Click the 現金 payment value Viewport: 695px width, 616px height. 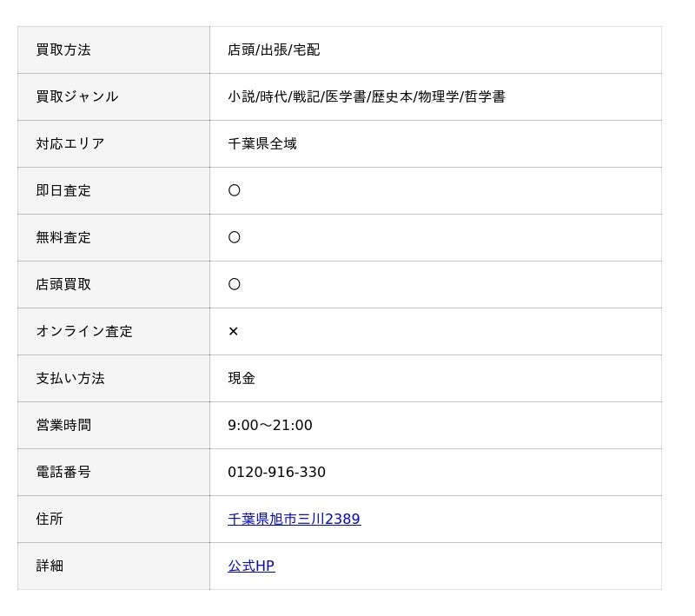click(242, 378)
